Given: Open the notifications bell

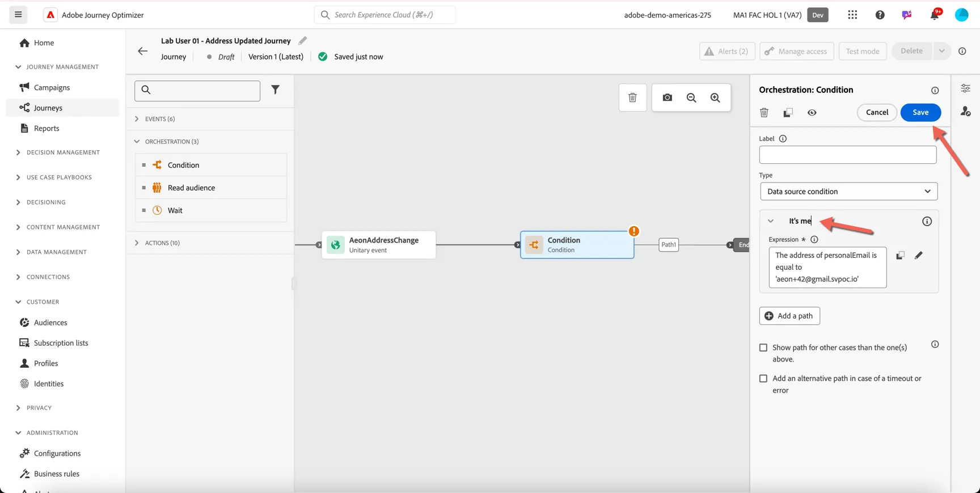Looking at the screenshot, I should coord(935,15).
